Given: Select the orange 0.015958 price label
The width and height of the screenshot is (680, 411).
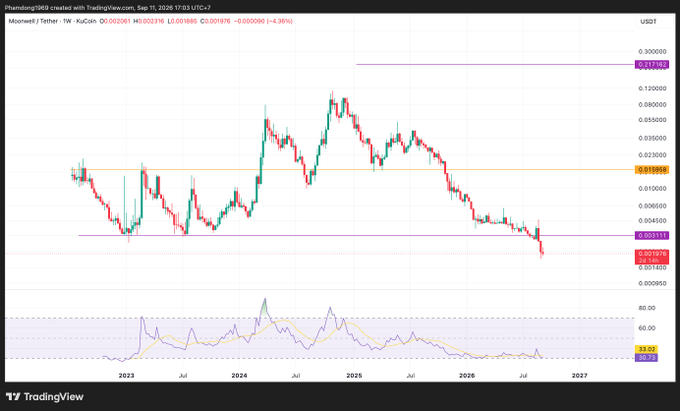Looking at the screenshot, I should (652, 170).
